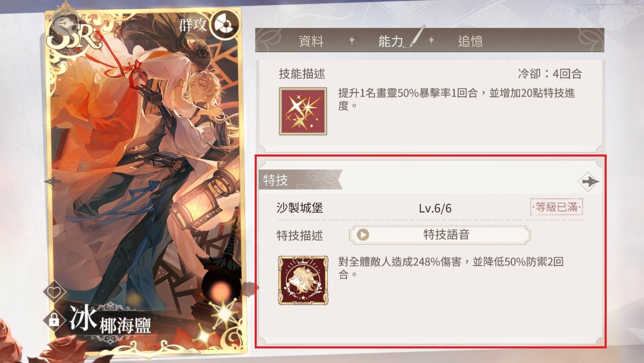Click the sparkle skill icon
The width and height of the screenshot is (644, 363).
(x=303, y=112)
